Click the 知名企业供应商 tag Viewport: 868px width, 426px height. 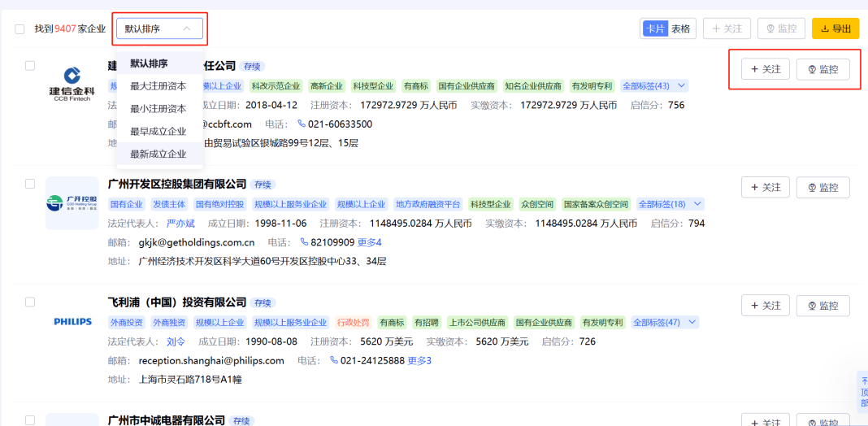534,86
